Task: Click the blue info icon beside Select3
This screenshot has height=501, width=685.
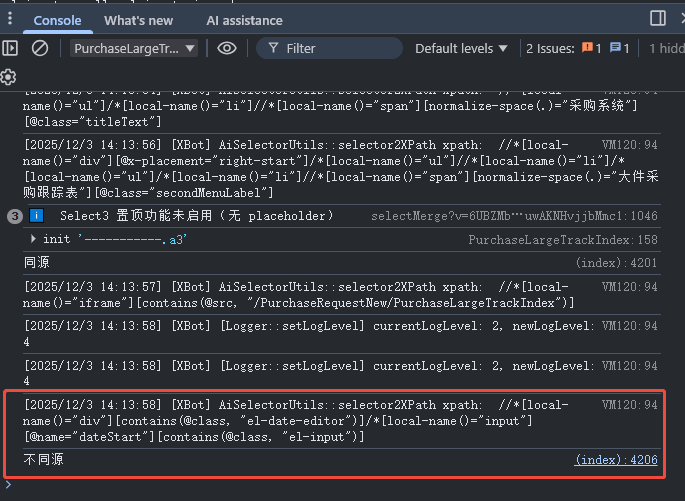Action: (x=37, y=215)
